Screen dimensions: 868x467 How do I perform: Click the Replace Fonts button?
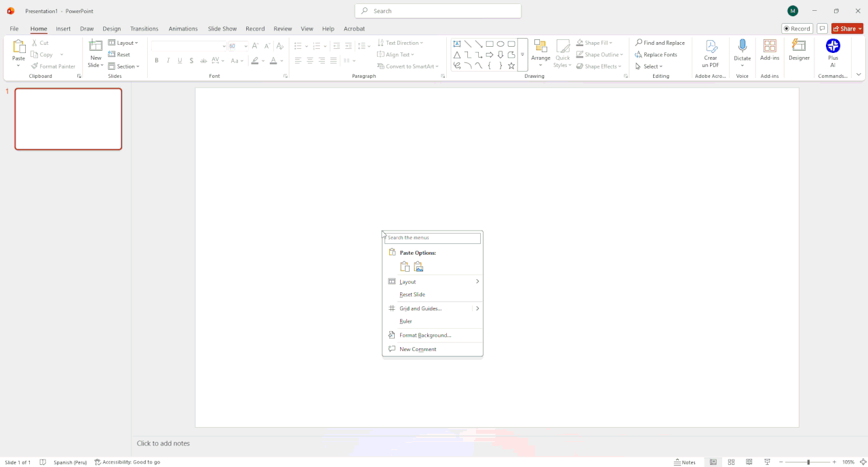(656, 54)
